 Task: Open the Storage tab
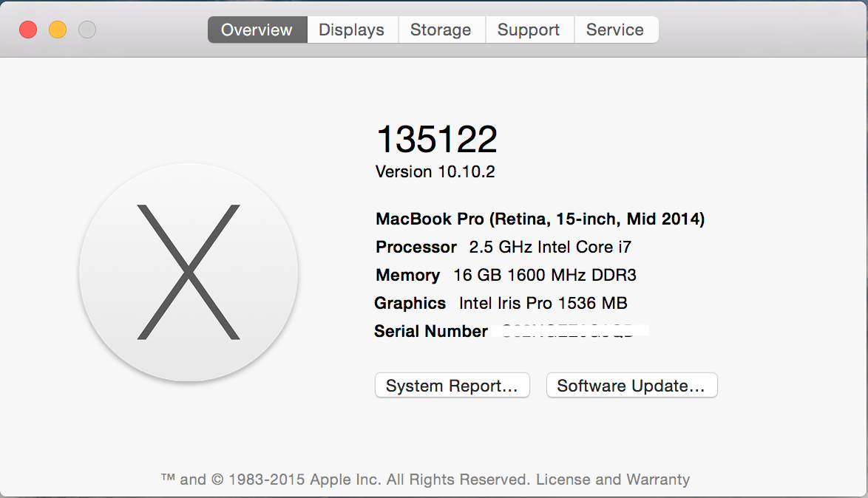pyautogui.click(x=441, y=30)
